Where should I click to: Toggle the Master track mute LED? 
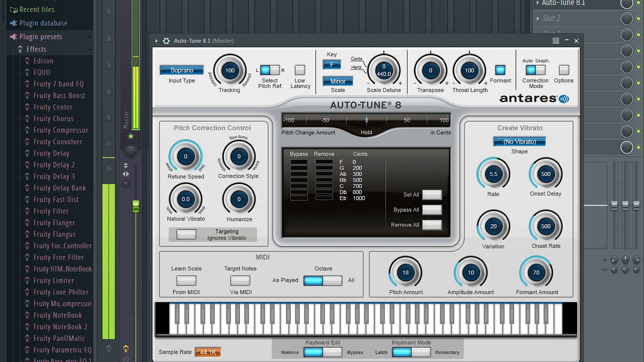[x=131, y=136]
